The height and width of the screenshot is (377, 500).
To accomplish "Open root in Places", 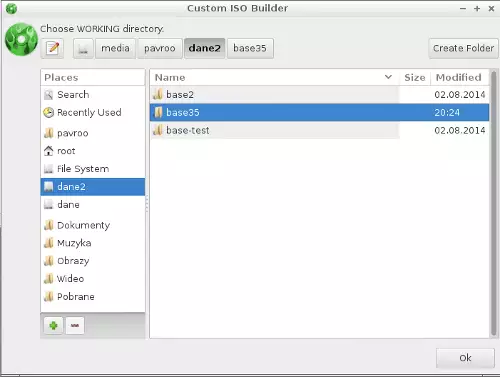I will (x=93, y=151).
